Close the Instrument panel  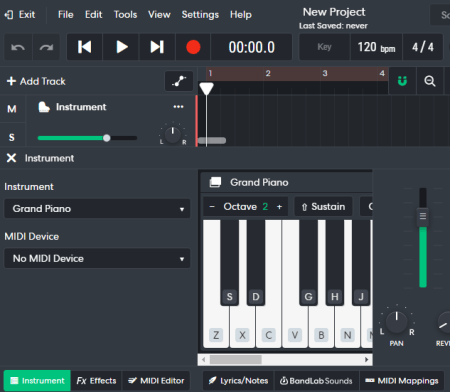(x=11, y=158)
